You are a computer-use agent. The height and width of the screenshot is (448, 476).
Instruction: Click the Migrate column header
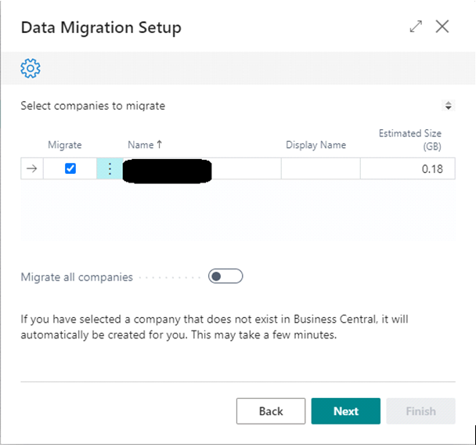(x=64, y=145)
